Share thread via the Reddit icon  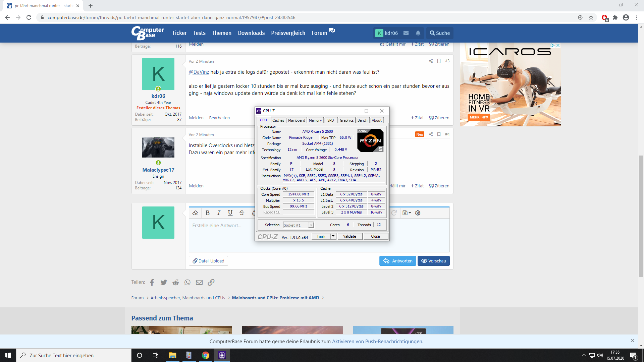[x=175, y=282]
